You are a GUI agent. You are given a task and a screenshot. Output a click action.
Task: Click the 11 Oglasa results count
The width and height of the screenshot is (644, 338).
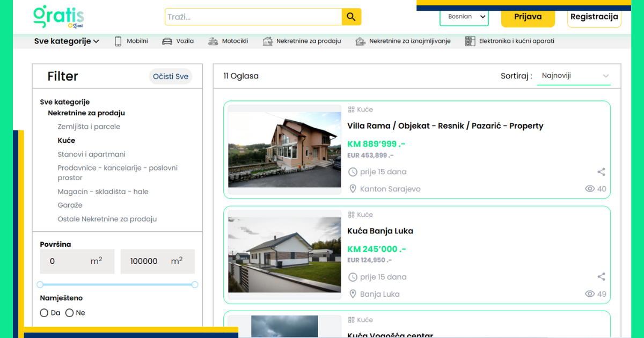coord(241,76)
